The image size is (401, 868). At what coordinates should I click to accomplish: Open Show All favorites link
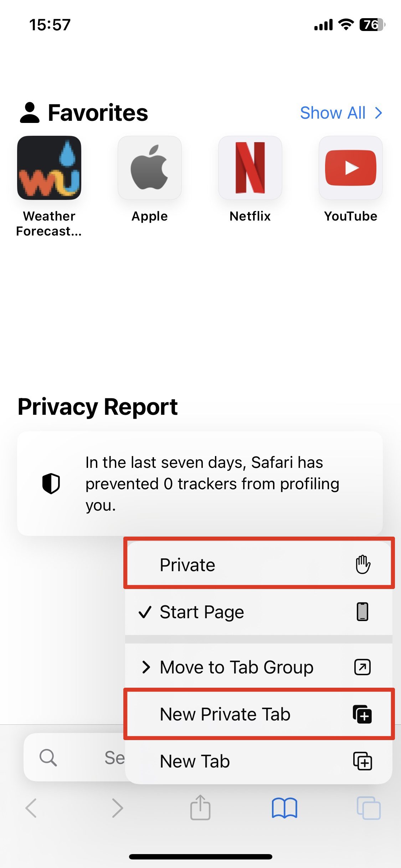[x=333, y=113]
